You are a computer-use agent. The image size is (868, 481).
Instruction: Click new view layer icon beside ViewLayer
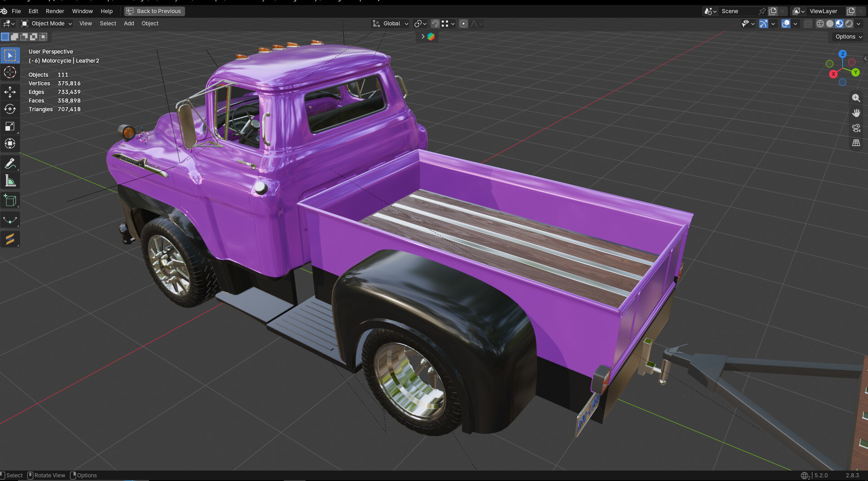(851, 11)
